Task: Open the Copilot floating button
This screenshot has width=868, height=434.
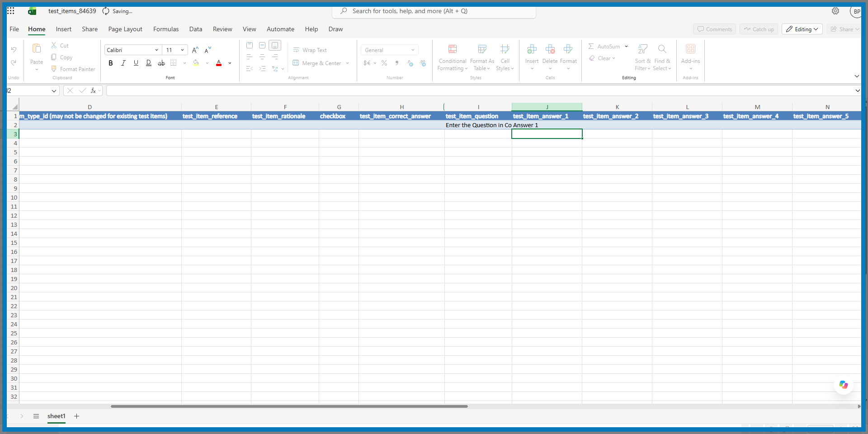Action: [844, 385]
